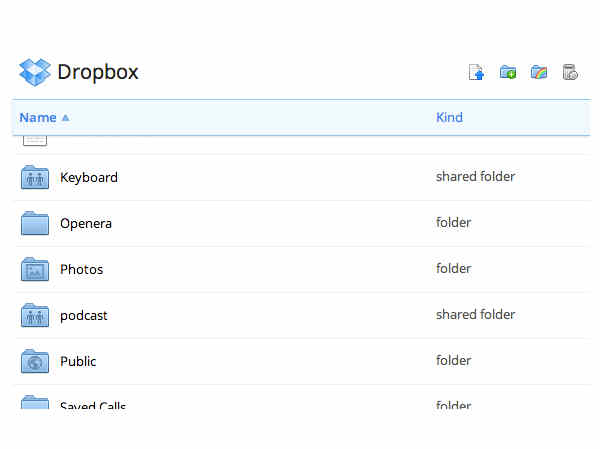Click the show deleted files trash icon

(x=570, y=72)
